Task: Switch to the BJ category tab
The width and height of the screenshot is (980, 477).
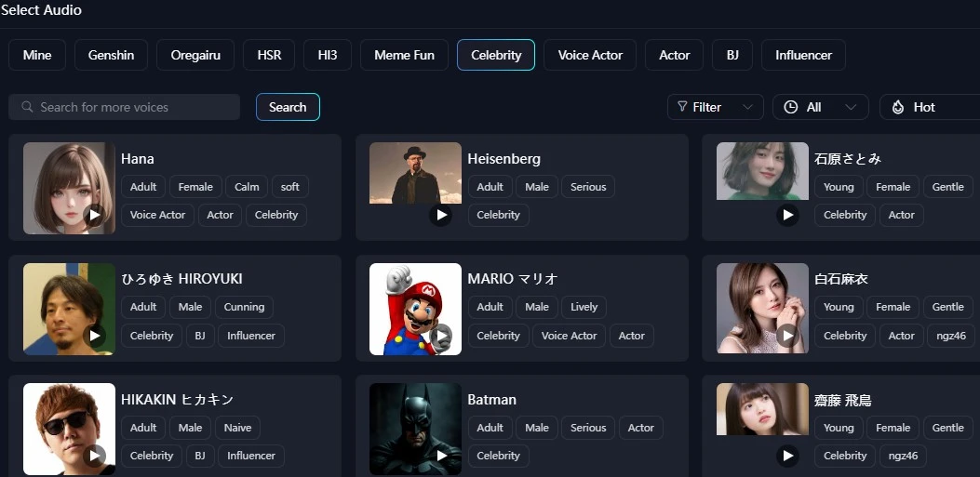Action: (732, 55)
